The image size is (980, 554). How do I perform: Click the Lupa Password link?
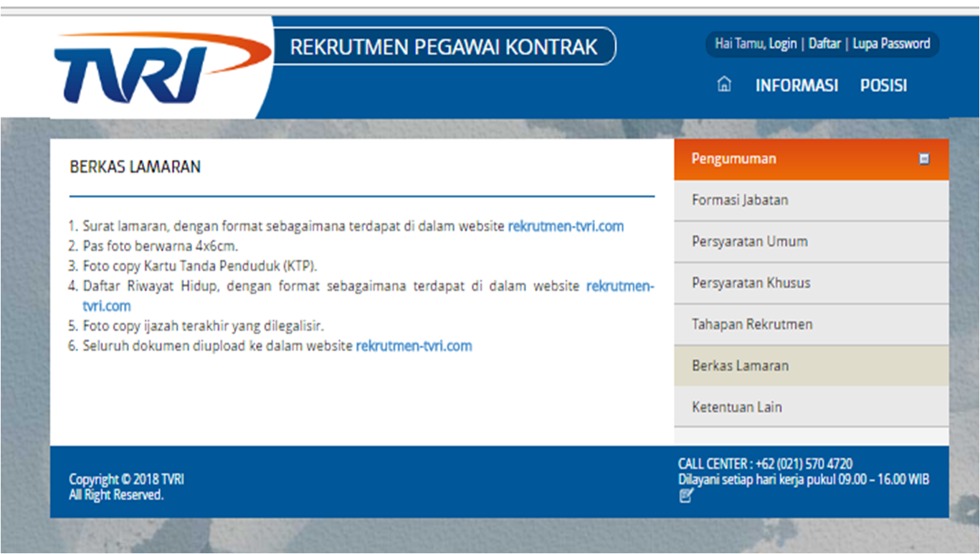[x=891, y=44]
